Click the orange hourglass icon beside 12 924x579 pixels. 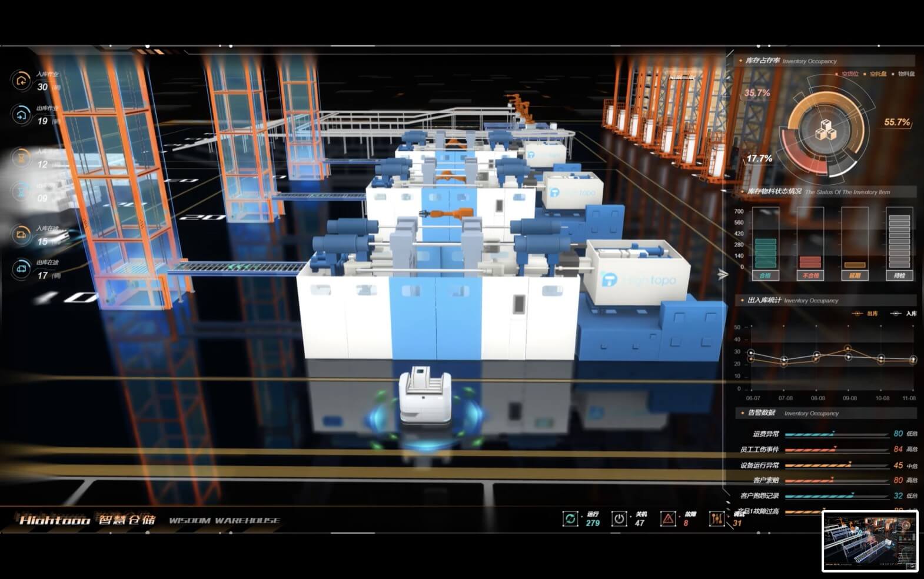(x=22, y=158)
